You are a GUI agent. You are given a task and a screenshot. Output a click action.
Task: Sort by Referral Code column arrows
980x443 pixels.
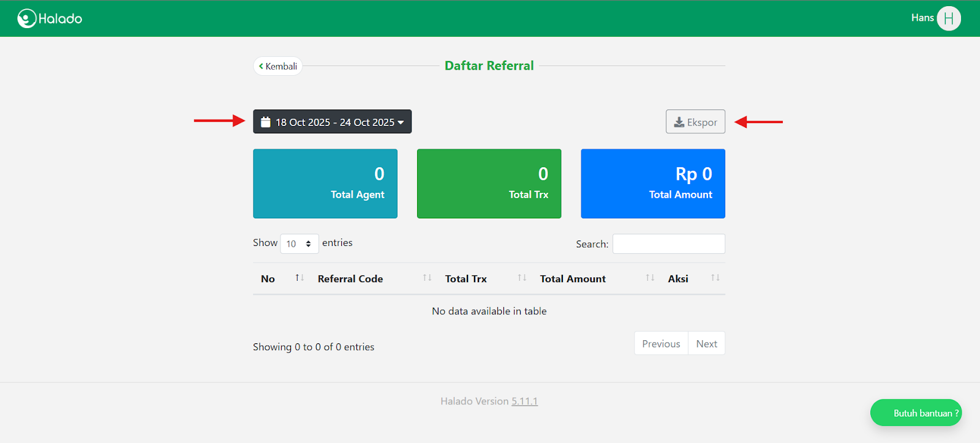click(x=427, y=278)
